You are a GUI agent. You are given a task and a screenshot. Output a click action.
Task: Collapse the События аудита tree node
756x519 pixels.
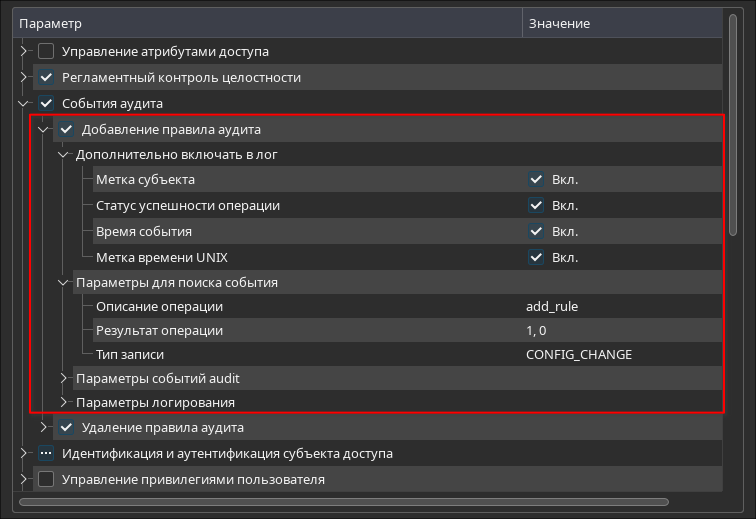[x=24, y=103]
